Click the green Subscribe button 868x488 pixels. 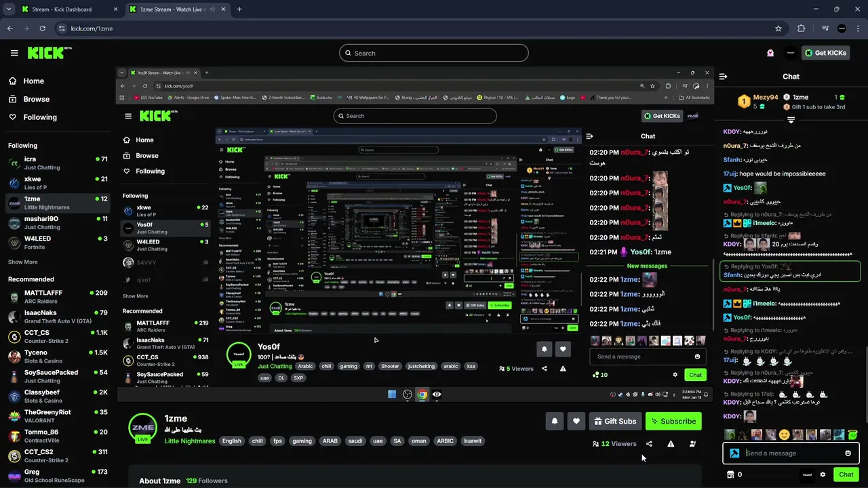pos(673,421)
